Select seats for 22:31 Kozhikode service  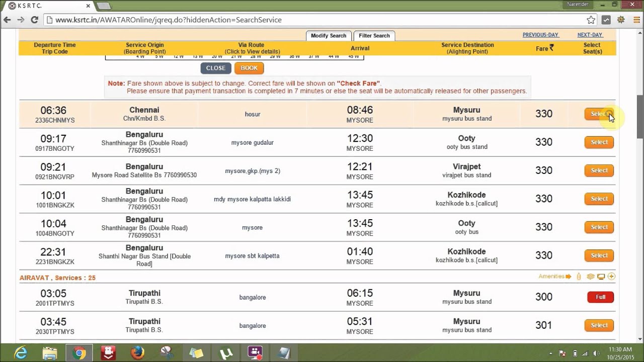coord(599,255)
